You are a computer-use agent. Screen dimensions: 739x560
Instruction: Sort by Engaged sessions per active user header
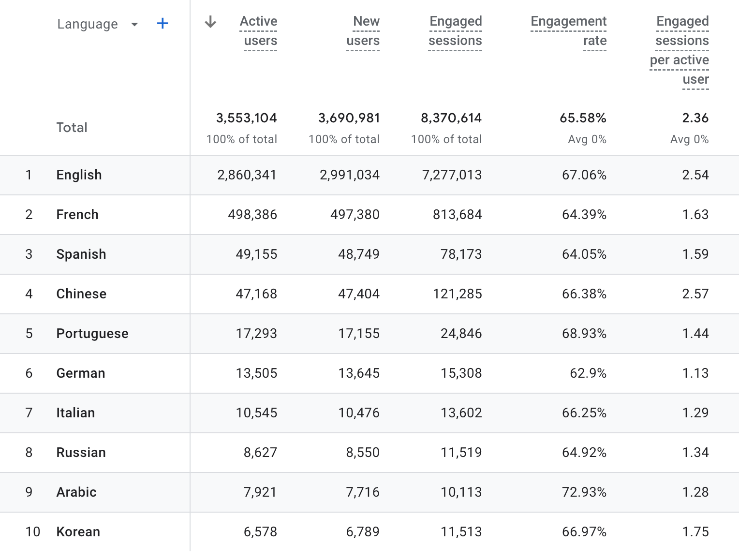pyautogui.click(x=680, y=50)
